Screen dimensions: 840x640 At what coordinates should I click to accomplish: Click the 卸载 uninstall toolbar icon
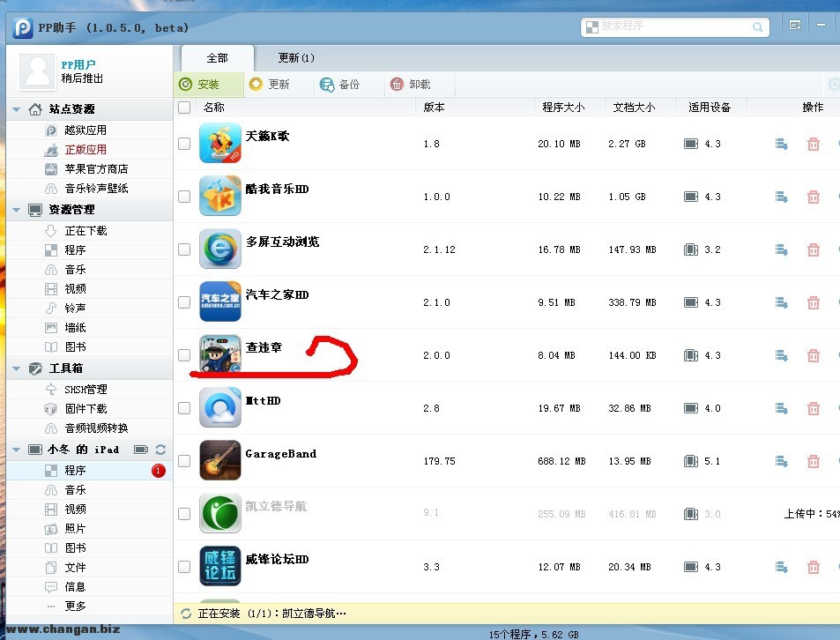tap(397, 85)
